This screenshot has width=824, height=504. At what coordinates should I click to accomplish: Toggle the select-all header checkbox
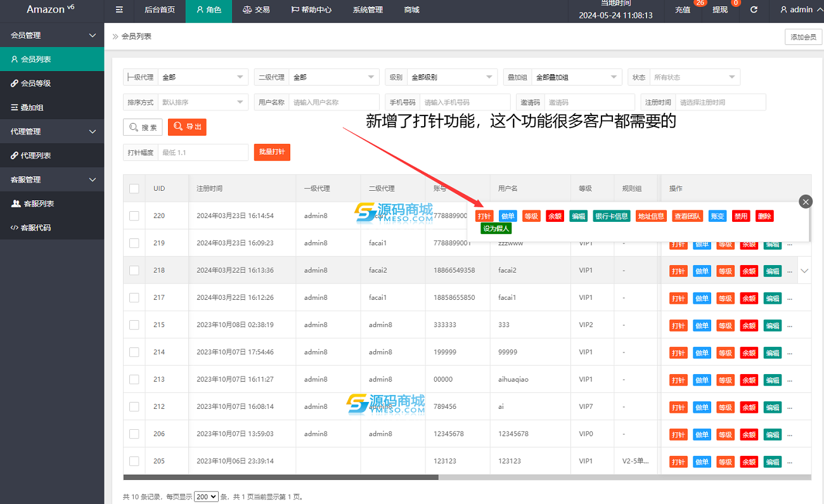(x=134, y=188)
